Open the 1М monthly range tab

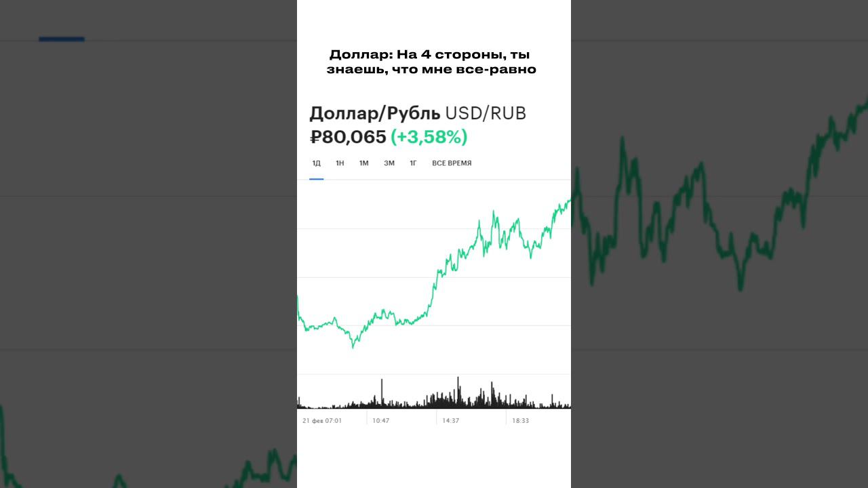363,163
